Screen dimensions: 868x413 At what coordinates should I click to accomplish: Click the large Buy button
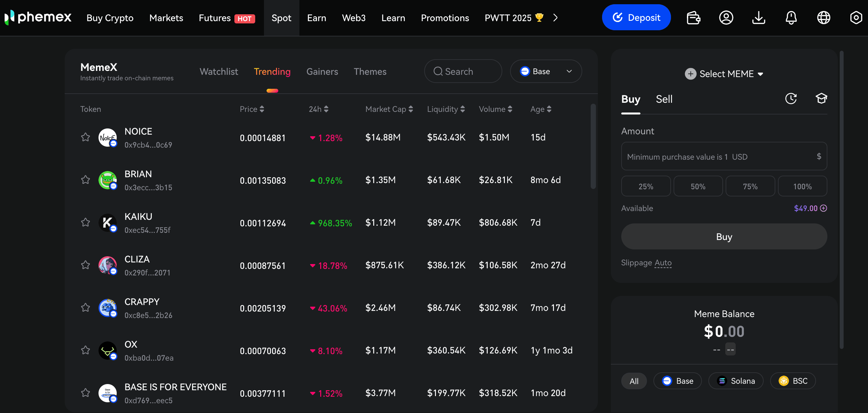coord(724,236)
